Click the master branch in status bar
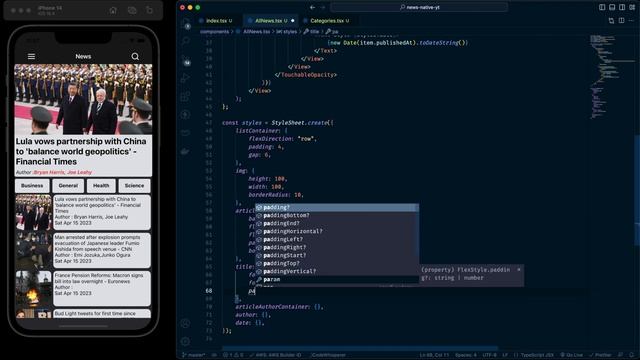Screen dimensions: 640x360 pos(194,355)
